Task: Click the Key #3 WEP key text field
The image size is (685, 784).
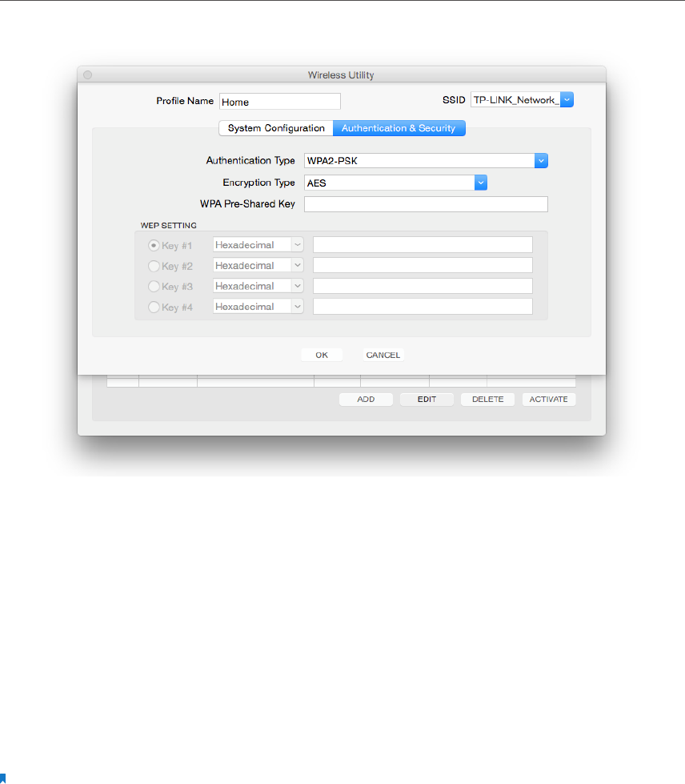Action: point(423,286)
